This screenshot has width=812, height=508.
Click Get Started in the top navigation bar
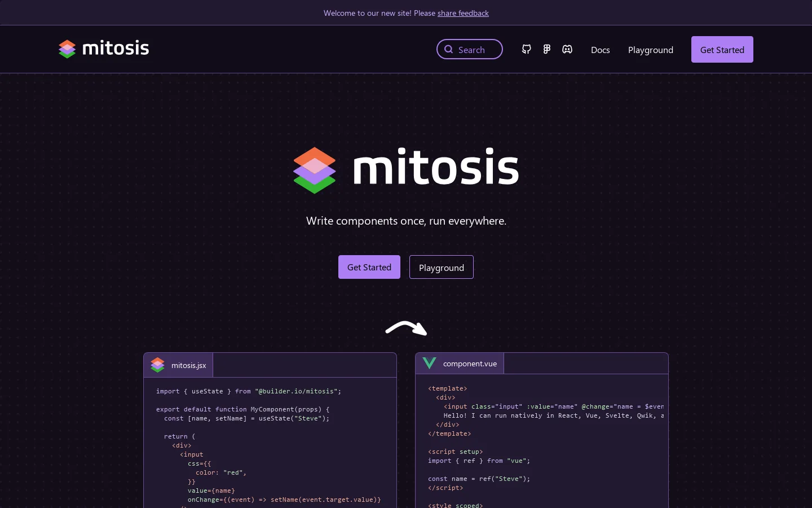(x=722, y=50)
